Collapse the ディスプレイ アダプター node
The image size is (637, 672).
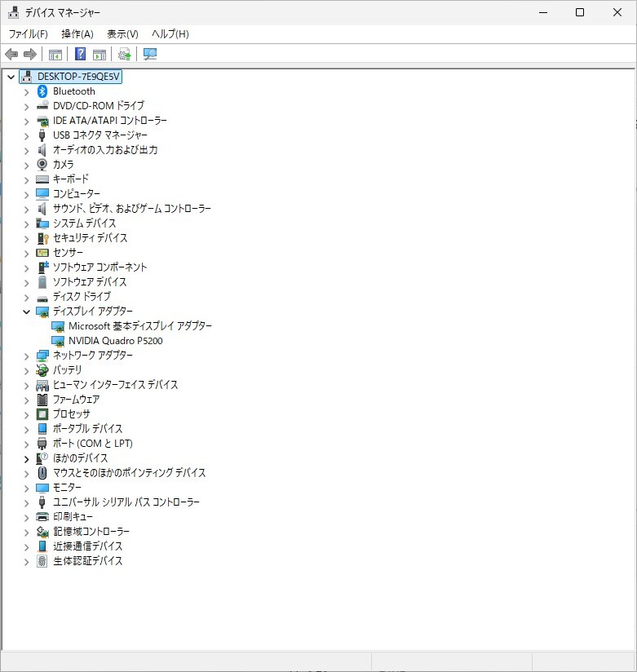(27, 312)
